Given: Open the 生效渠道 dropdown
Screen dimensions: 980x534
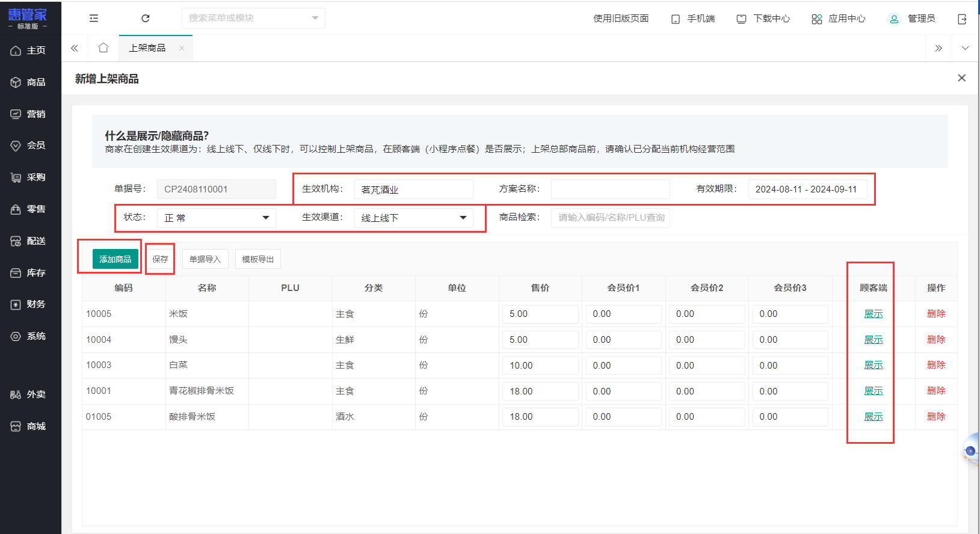Looking at the screenshot, I should click(413, 218).
